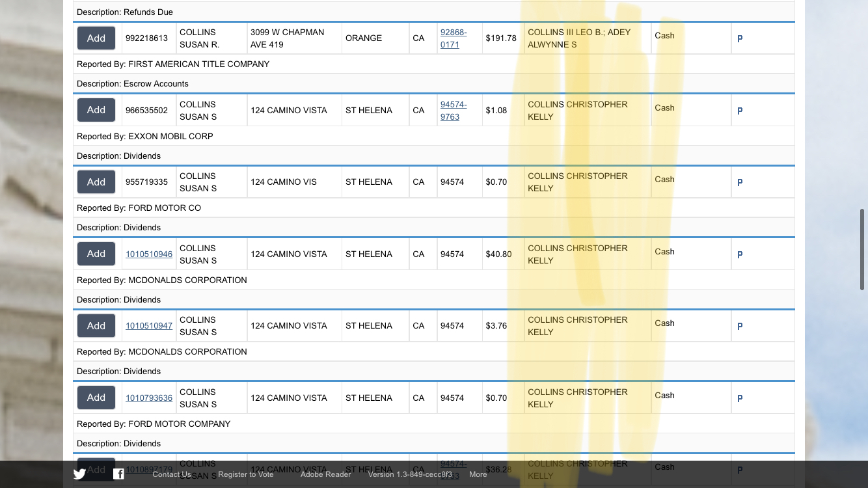This screenshot has height=488, width=868.
Task: Add the $3.76 McDonalds dividend property
Action: pos(96,326)
